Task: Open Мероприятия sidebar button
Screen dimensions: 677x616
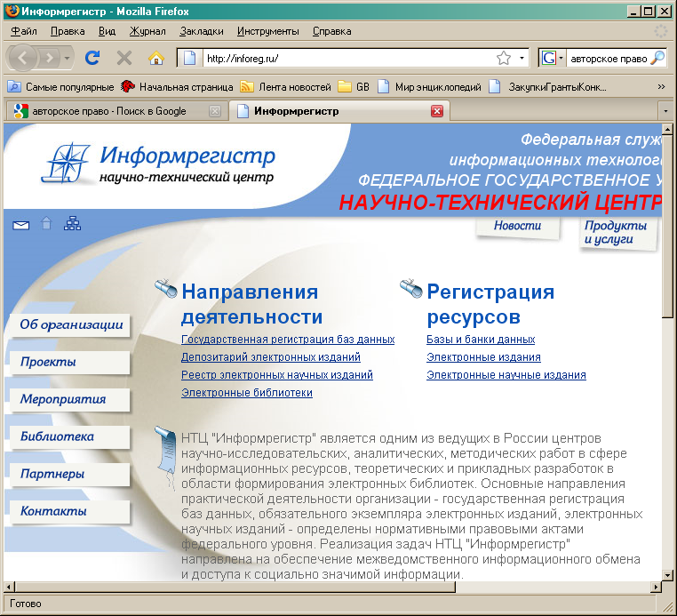Action: click(70, 399)
